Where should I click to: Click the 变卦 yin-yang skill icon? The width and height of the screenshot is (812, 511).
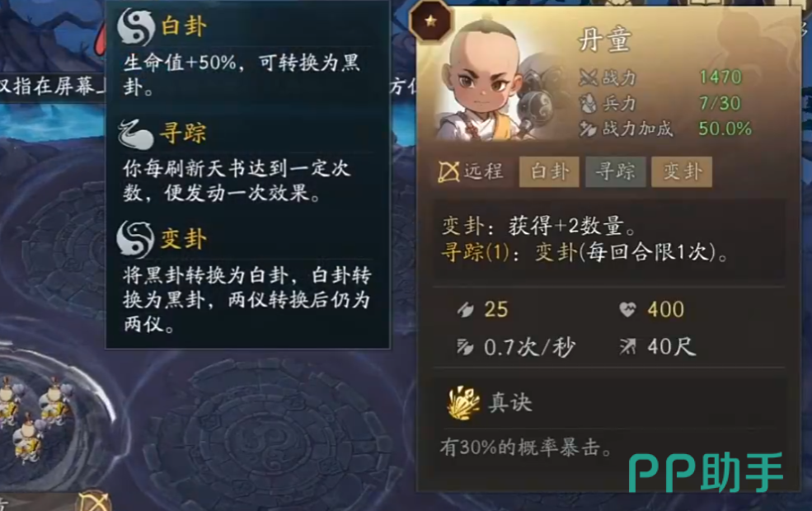[136, 240]
